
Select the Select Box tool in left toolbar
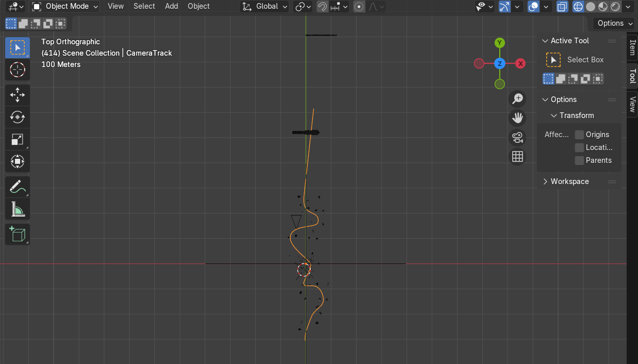[x=18, y=48]
